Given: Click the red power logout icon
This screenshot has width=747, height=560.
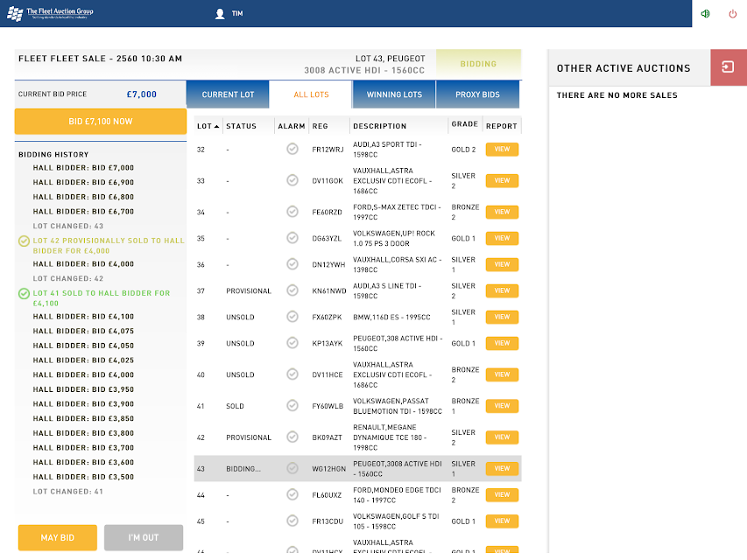Looking at the screenshot, I should 733,14.
